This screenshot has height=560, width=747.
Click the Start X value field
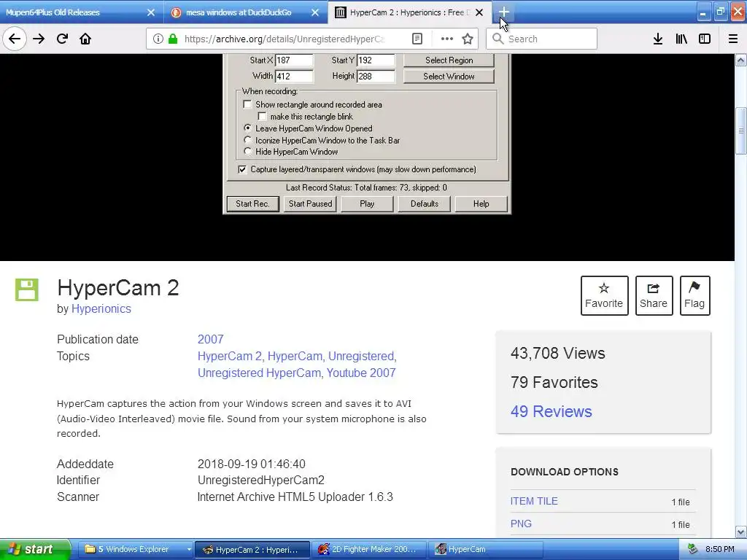294,60
